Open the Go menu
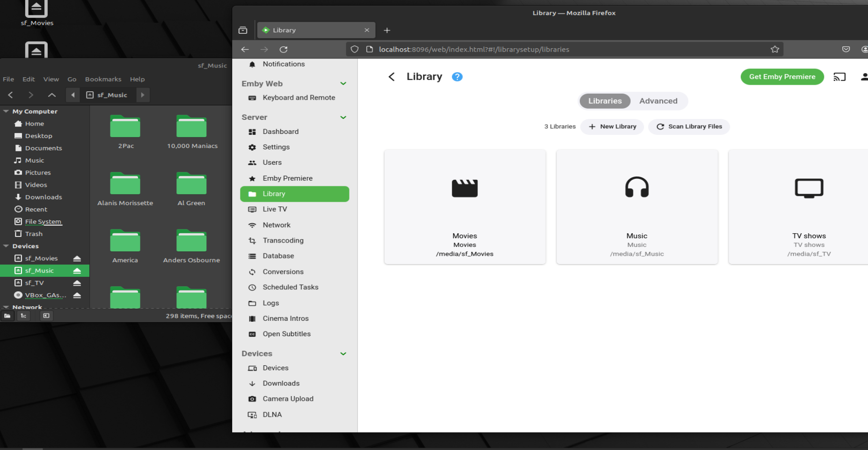Viewport: 868px width, 450px height. (72, 79)
